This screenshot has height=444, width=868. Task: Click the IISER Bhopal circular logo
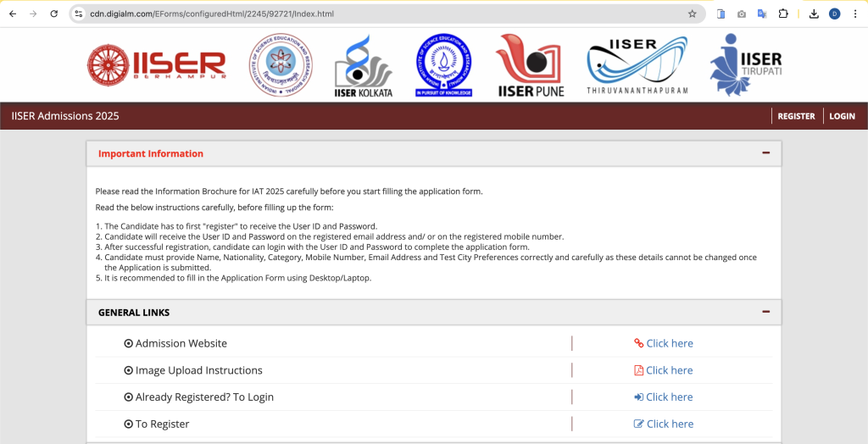tap(280, 64)
